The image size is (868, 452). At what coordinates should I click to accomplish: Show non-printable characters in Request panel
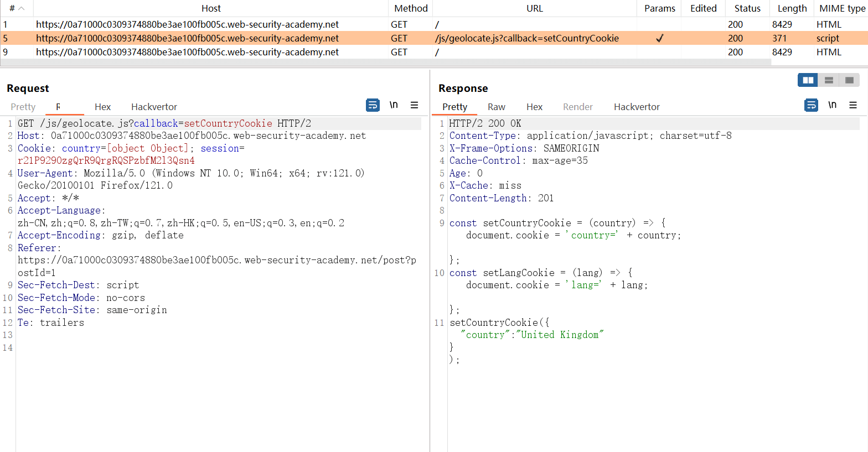point(394,105)
